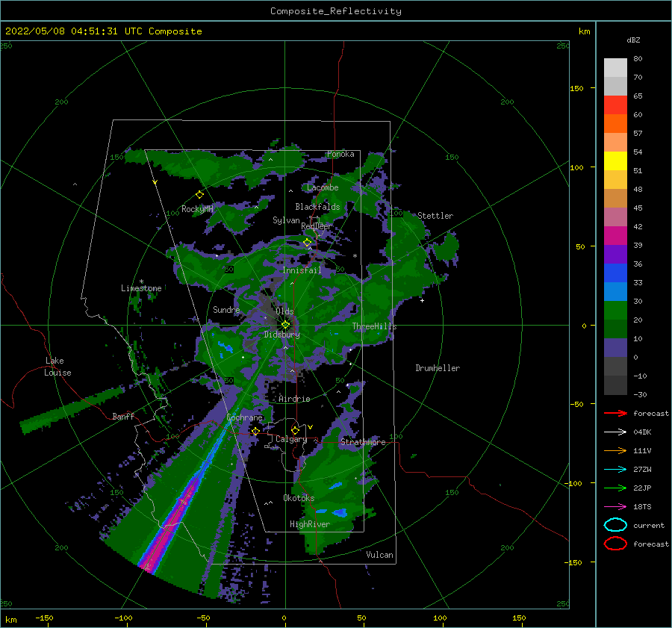Click the asterisk marker above Limestone
Image resolution: width=672 pixels, height=628 pixels.
click(141, 282)
